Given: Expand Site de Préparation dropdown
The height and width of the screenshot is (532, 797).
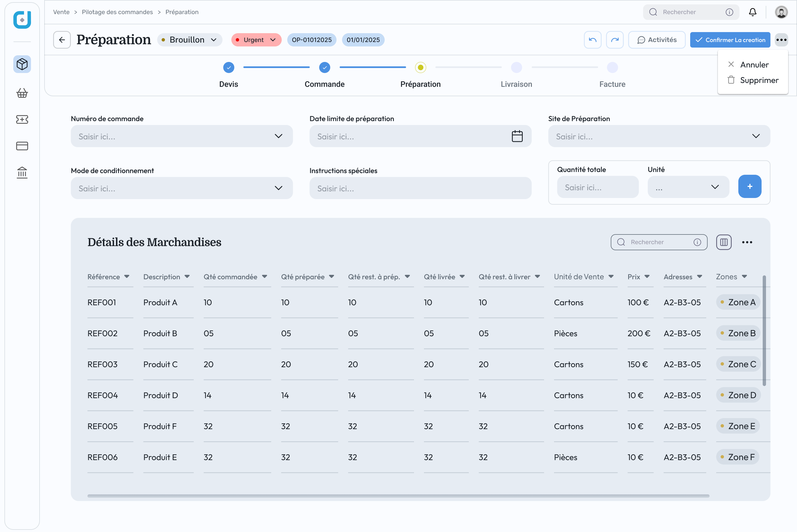Looking at the screenshot, I should 755,136.
